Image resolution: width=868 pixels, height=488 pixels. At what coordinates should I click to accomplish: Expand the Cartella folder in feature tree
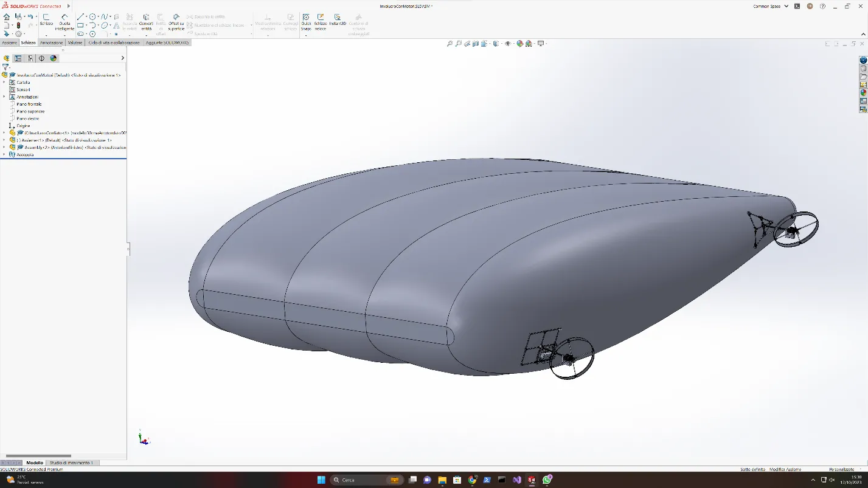4,82
